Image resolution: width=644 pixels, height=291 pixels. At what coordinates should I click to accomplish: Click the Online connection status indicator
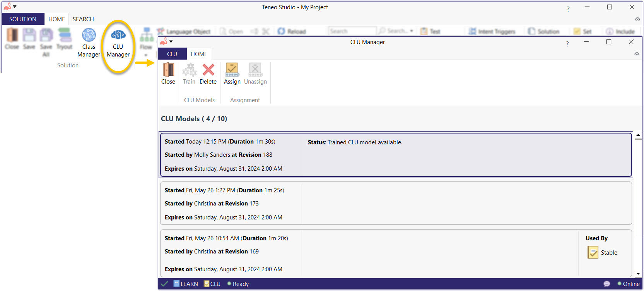pos(629,284)
